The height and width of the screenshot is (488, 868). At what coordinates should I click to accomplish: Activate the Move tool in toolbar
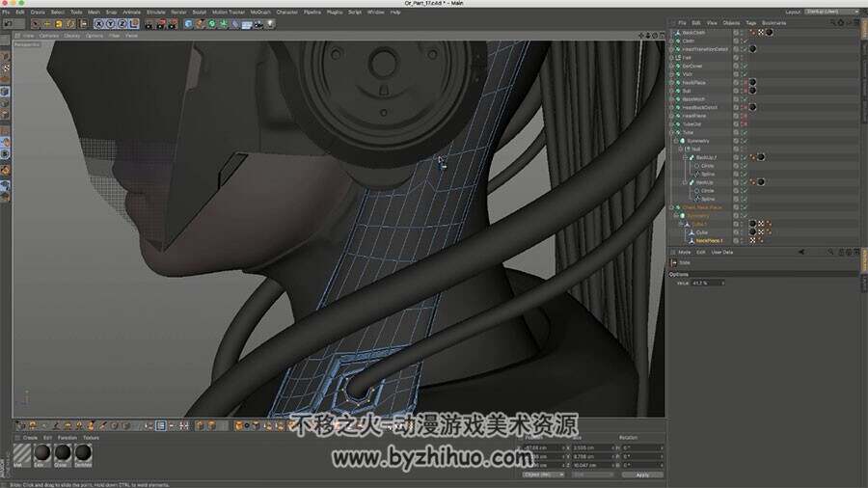(47, 24)
